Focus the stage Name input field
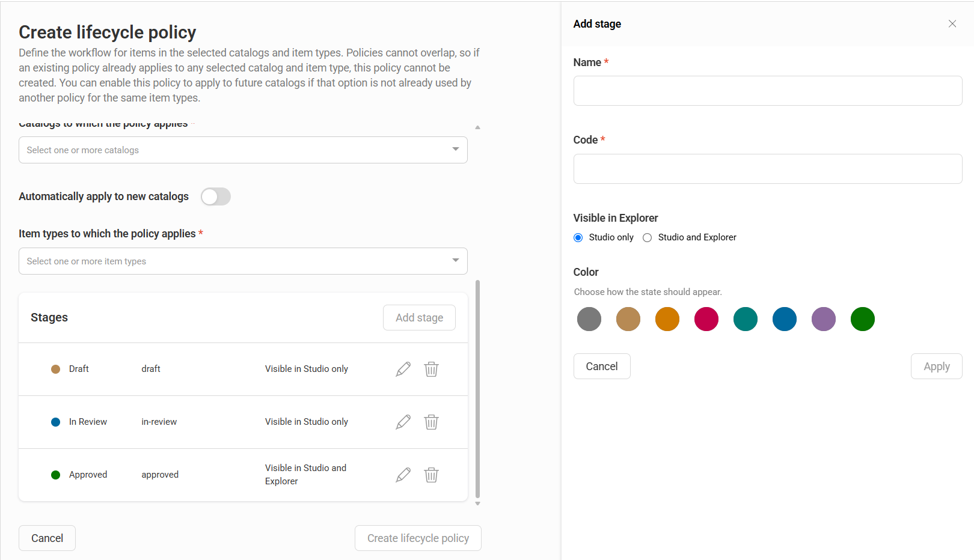This screenshot has width=974, height=560. [x=768, y=91]
